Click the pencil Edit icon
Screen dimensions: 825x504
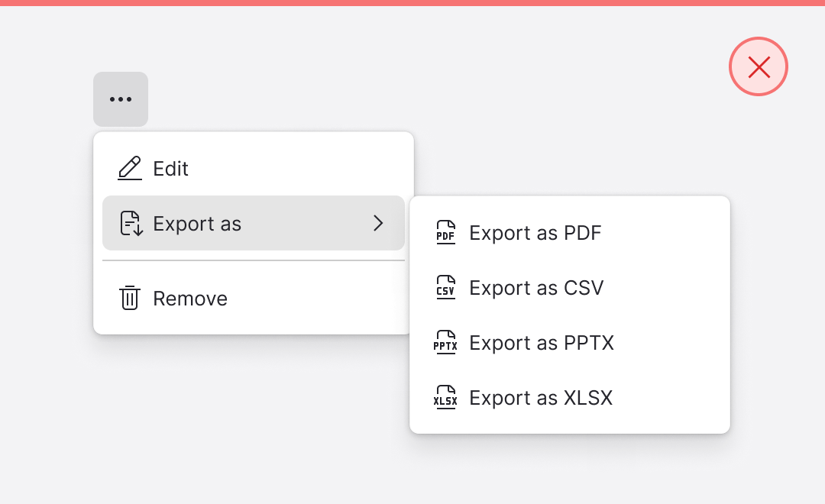(x=130, y=168)
